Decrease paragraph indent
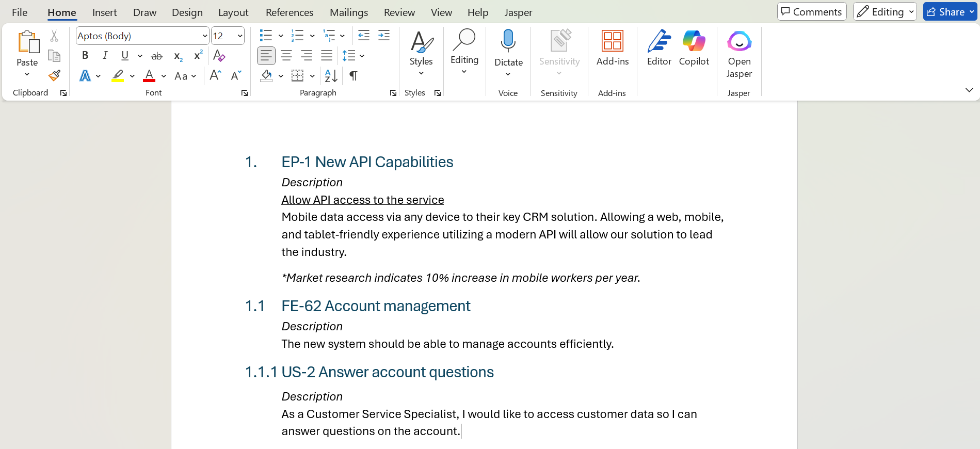 [364, 36]
